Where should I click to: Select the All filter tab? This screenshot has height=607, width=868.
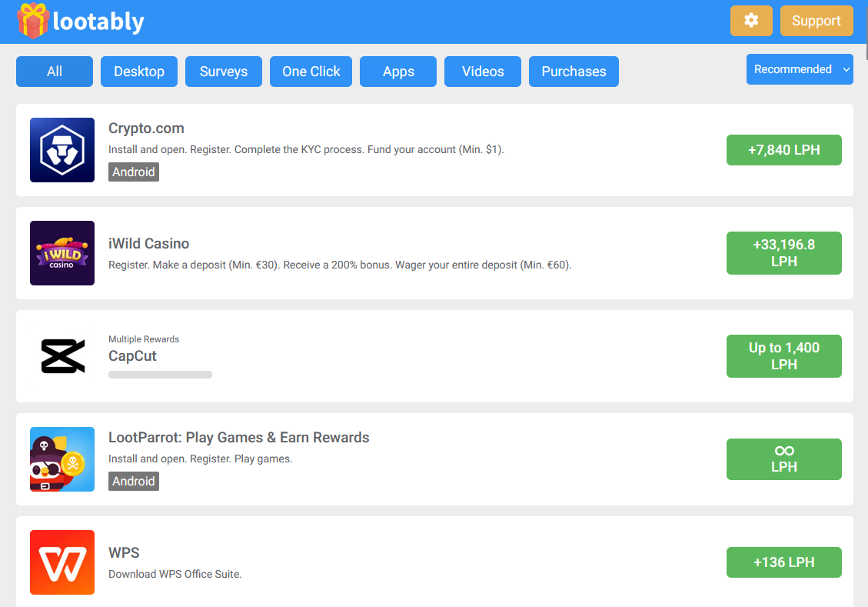[x=55, y=72]
